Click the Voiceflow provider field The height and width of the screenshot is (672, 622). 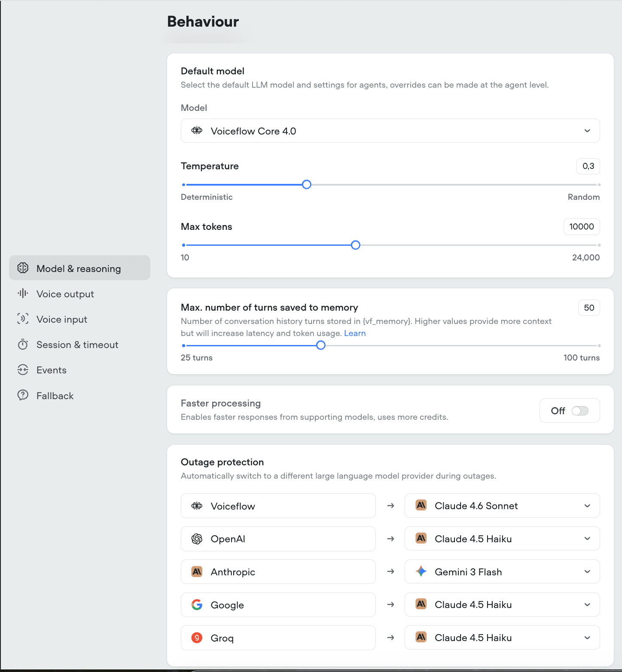(278, 506)
